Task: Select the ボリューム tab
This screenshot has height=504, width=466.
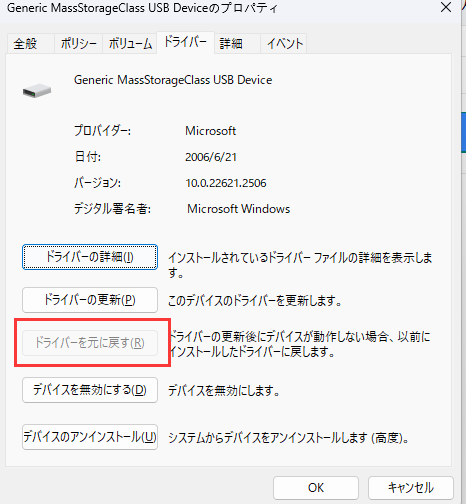Action: tap(130, 44)
